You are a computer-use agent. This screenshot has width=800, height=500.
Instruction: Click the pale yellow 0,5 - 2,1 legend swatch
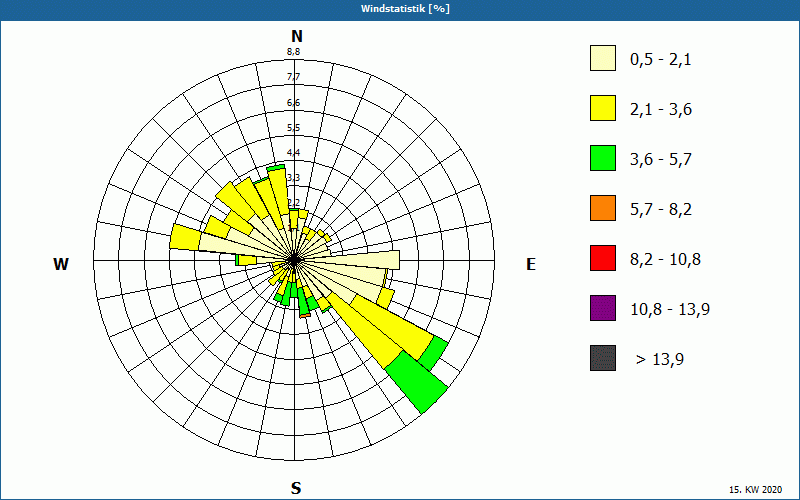point(603,58)
